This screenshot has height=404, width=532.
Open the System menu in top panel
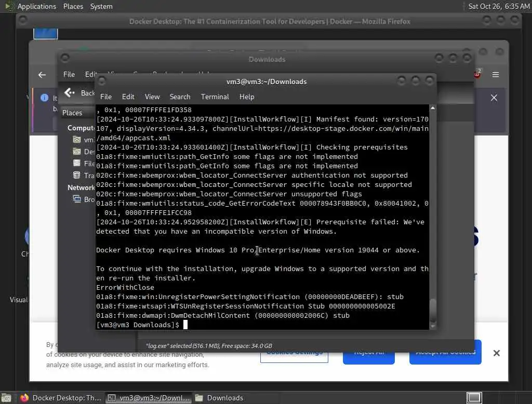(101, 6)
